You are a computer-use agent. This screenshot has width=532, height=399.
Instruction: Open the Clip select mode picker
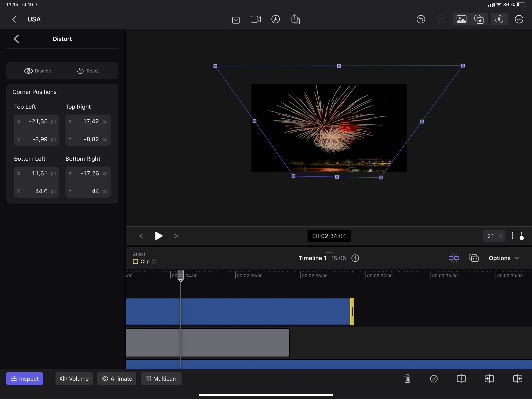click(145, 261)
